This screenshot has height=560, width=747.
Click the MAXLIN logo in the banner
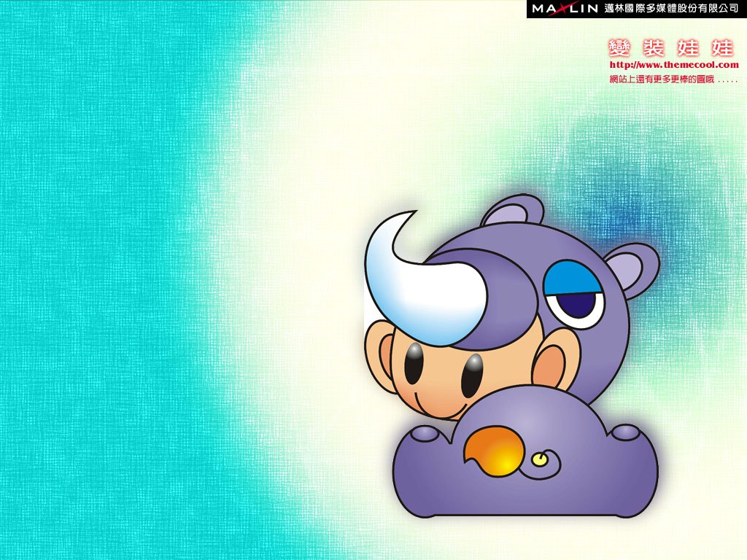click(x=565, y=9)
